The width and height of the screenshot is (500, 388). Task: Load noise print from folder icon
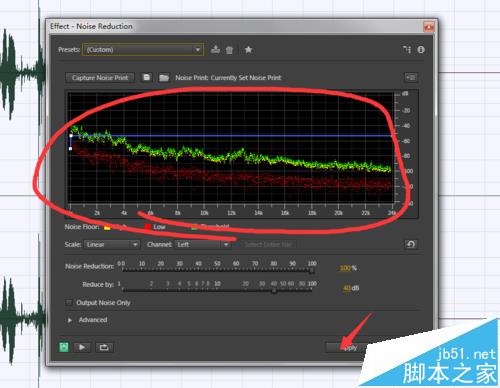164,78
